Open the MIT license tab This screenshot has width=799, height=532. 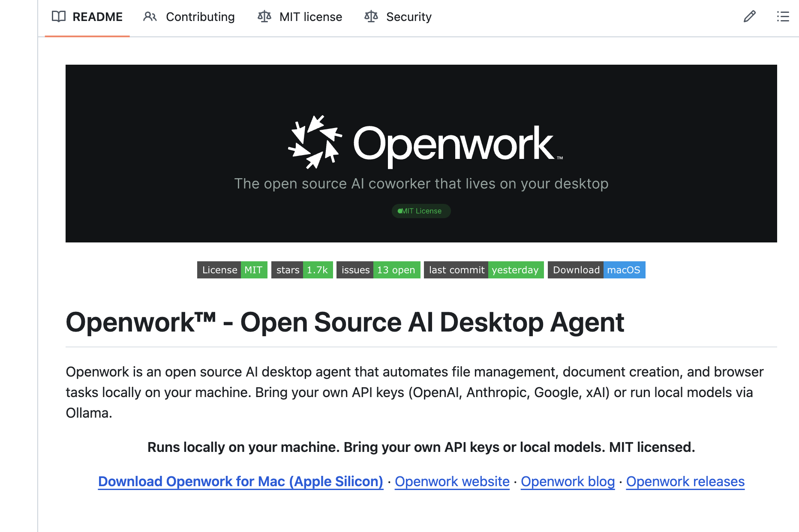310,17
